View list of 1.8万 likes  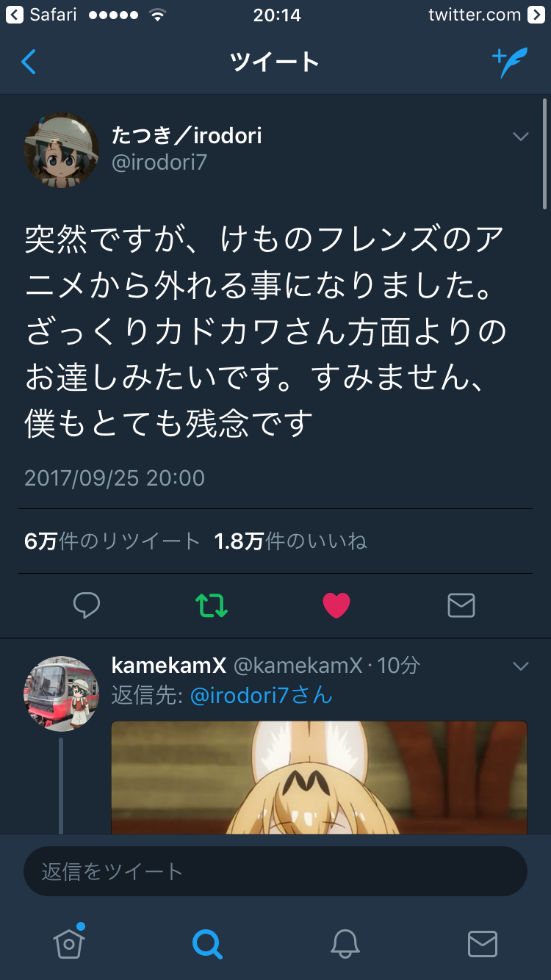(x=290, y=541)
